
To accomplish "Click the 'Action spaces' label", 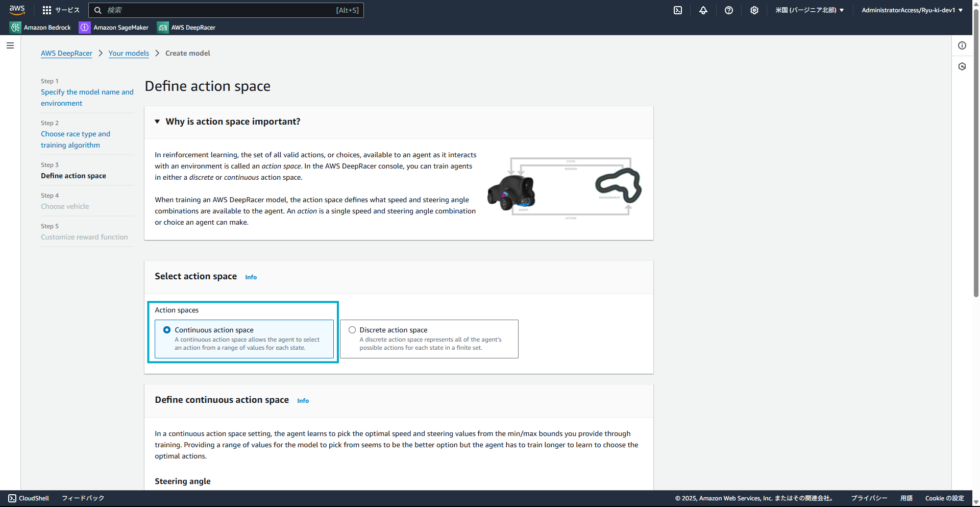I will coord(177,310).
